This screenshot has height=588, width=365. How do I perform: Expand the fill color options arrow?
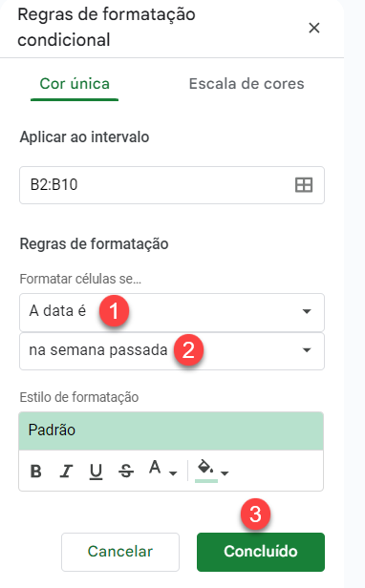tap(225, 473)
